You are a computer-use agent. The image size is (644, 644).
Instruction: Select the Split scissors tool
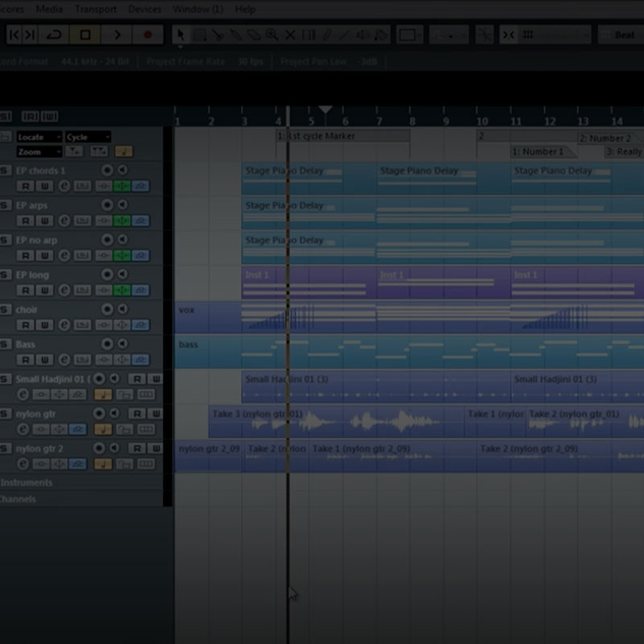click(217, 35)
